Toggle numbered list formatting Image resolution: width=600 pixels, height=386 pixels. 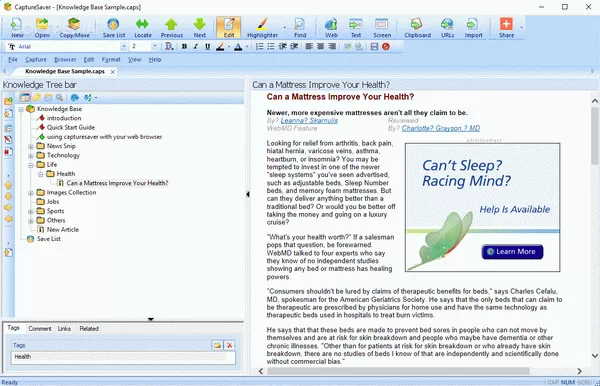pyautogui.click(x=259, y=47)
